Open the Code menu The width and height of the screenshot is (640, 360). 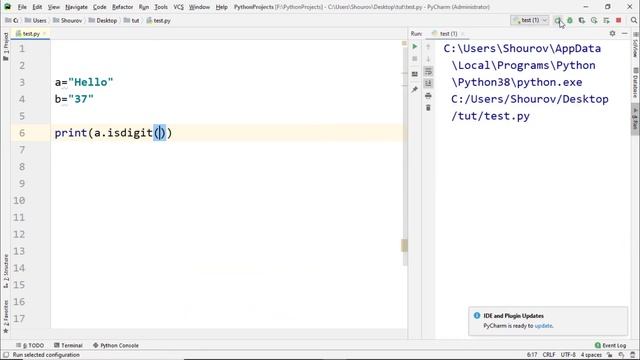click(x=100, y=7)
